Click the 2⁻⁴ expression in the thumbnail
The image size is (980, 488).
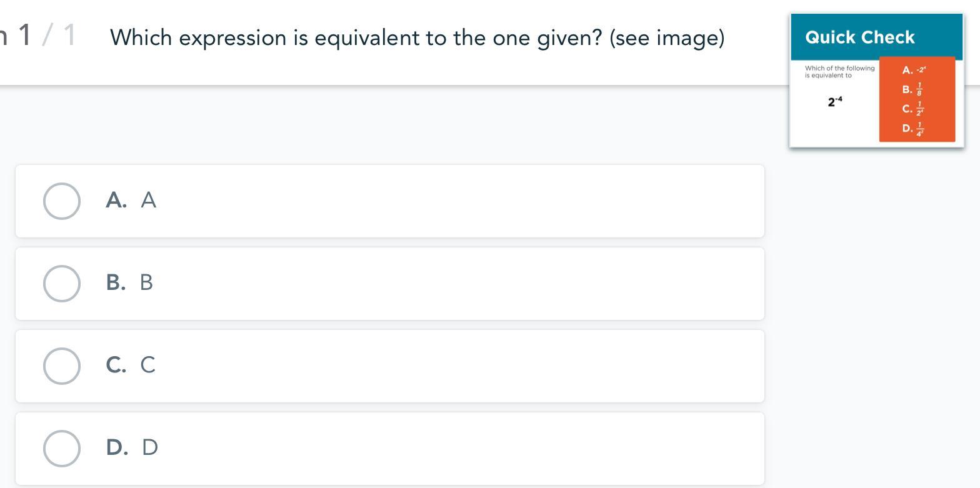click(x=835, y=101)
